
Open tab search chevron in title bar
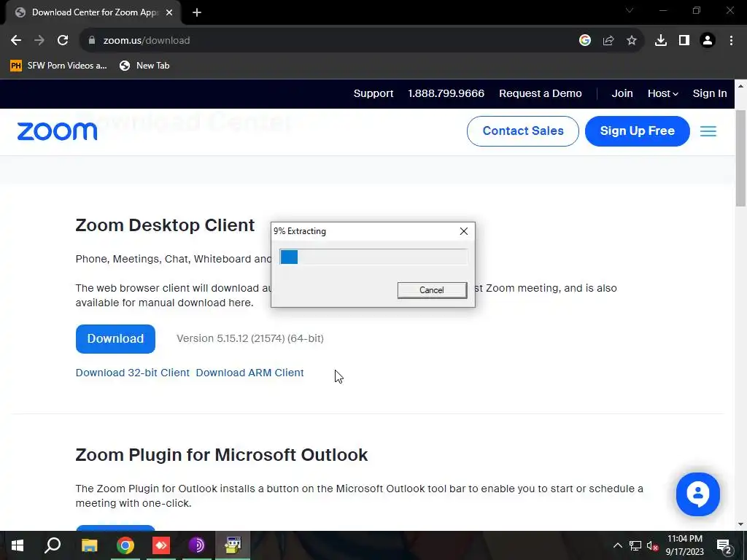click(630, 10)
